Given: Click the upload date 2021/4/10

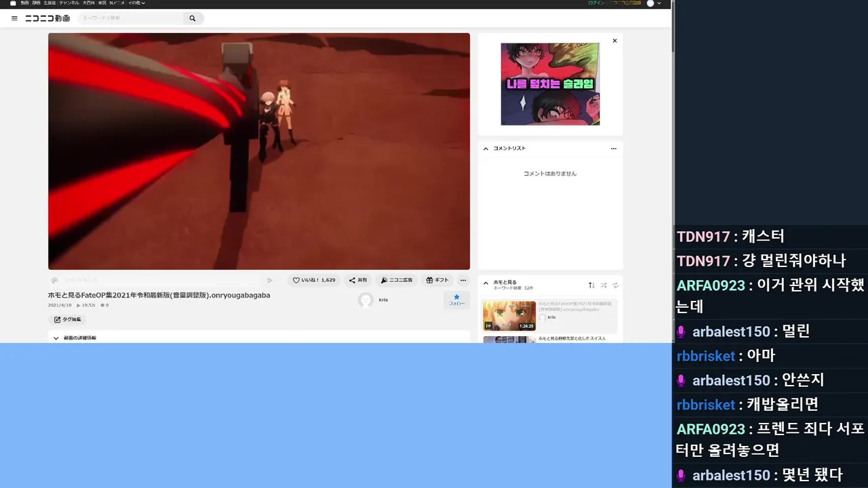Looking at the screenshot, I should (60, 305).
